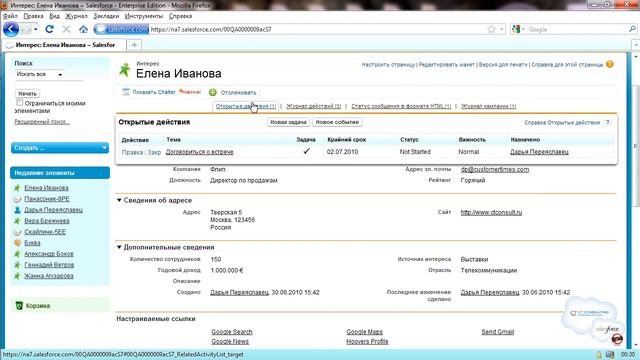
Task: Open the Журнал menu
Action: 76,16
